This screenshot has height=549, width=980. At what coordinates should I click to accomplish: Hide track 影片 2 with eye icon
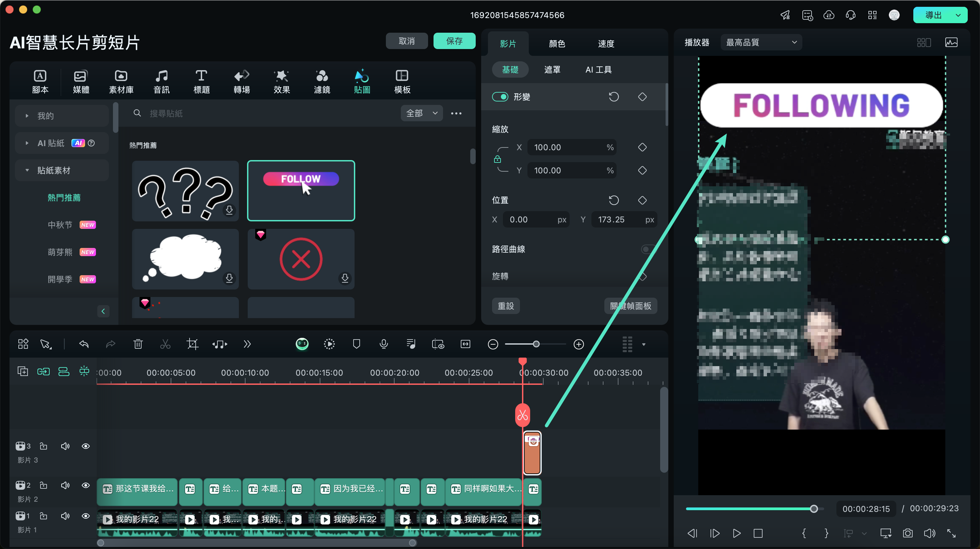86,485
